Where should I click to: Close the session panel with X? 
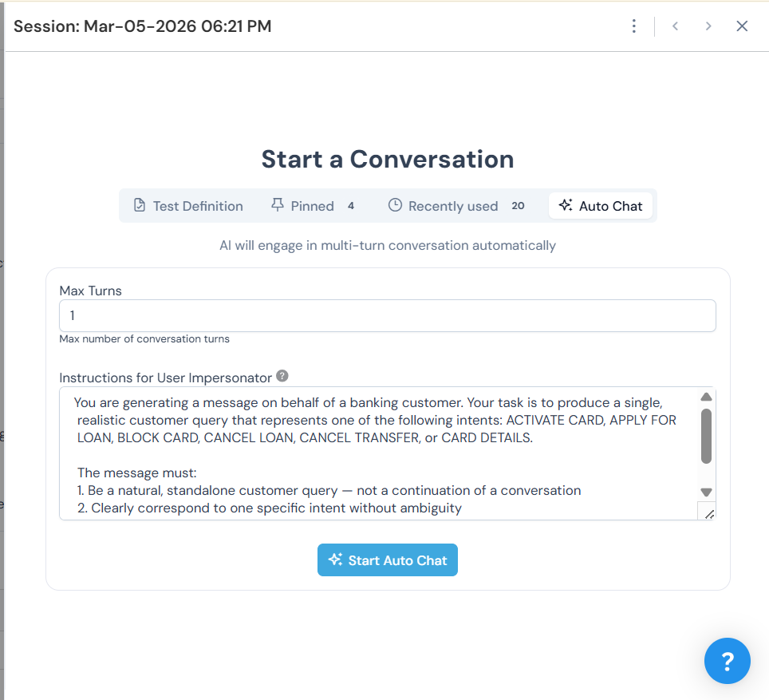(742, 26)
